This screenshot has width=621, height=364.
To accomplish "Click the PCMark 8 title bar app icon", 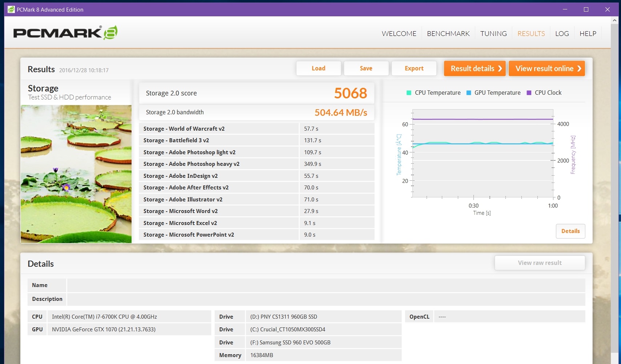I will click(x=11, y=9).
